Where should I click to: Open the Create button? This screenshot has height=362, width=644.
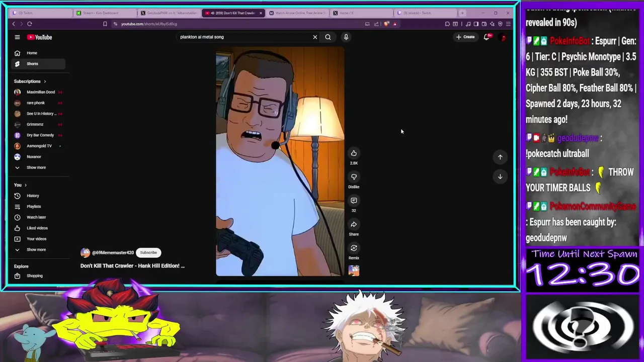[465, 37]
